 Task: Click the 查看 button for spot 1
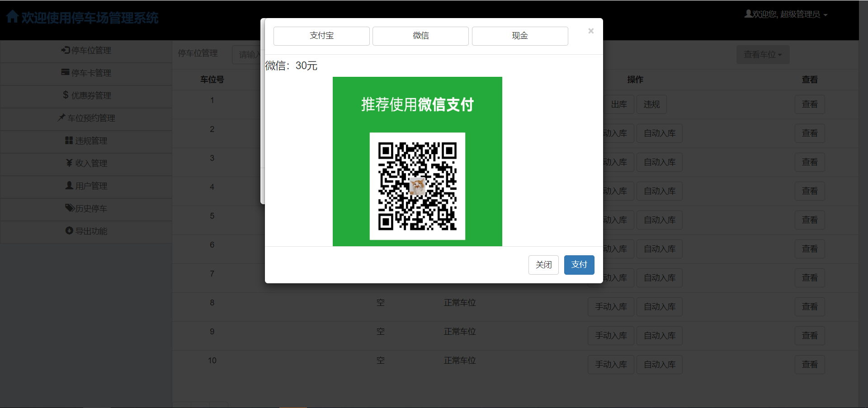810,104
